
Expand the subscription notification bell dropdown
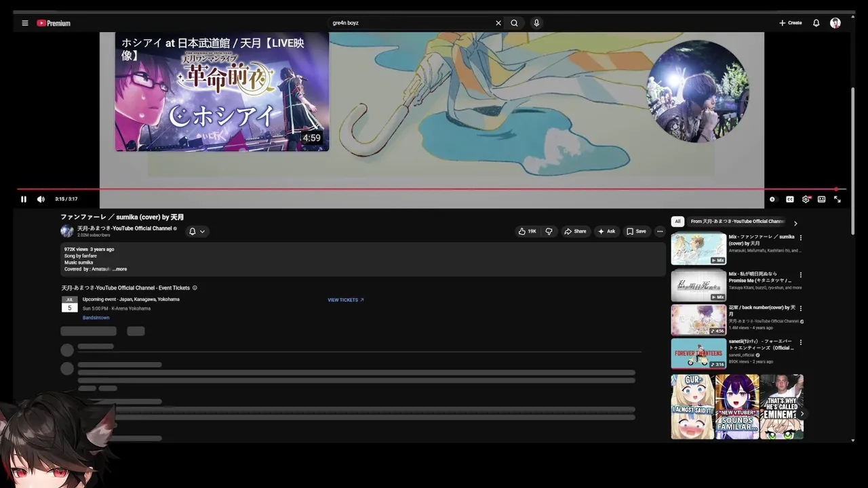click(x=197, y=231)
